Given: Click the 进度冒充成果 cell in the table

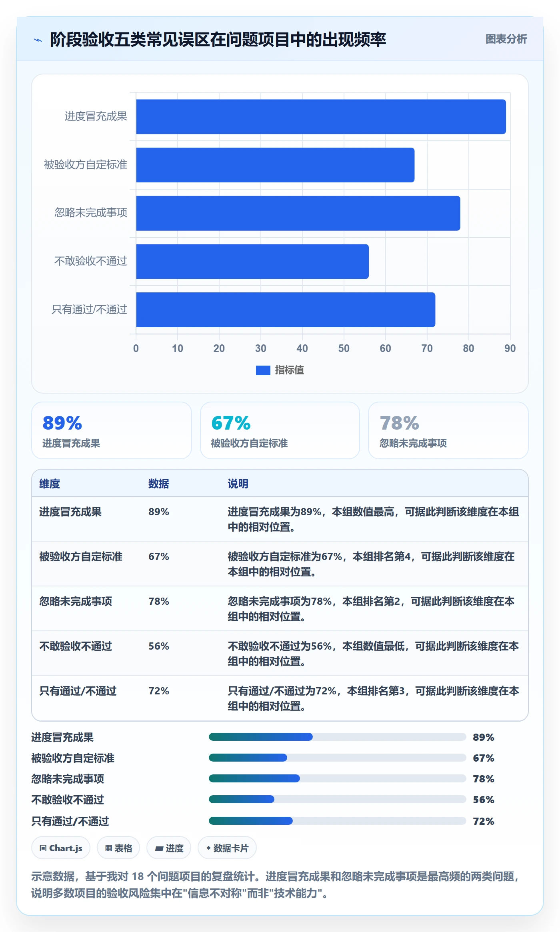Looking at the screenshot, I should point(70,512).
